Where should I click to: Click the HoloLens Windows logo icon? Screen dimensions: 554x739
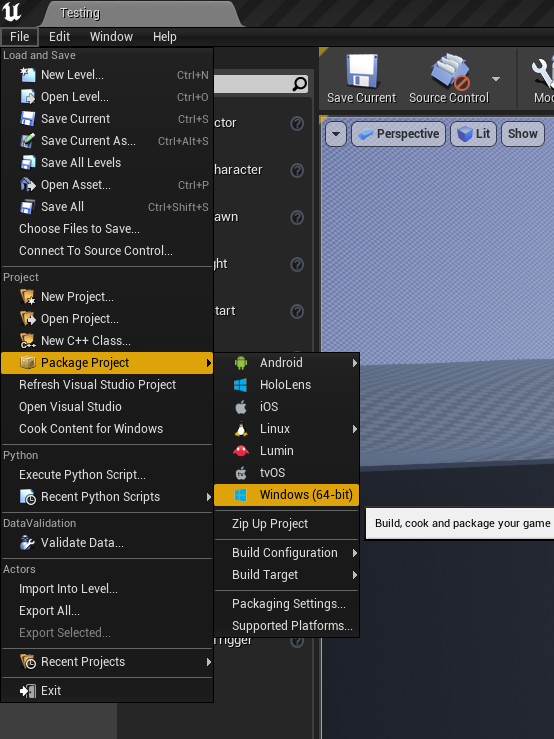coord(241,385)
